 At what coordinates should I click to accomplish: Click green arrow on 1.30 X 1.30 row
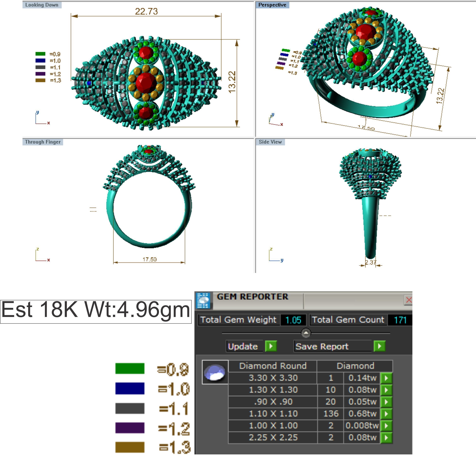(386, 390)
